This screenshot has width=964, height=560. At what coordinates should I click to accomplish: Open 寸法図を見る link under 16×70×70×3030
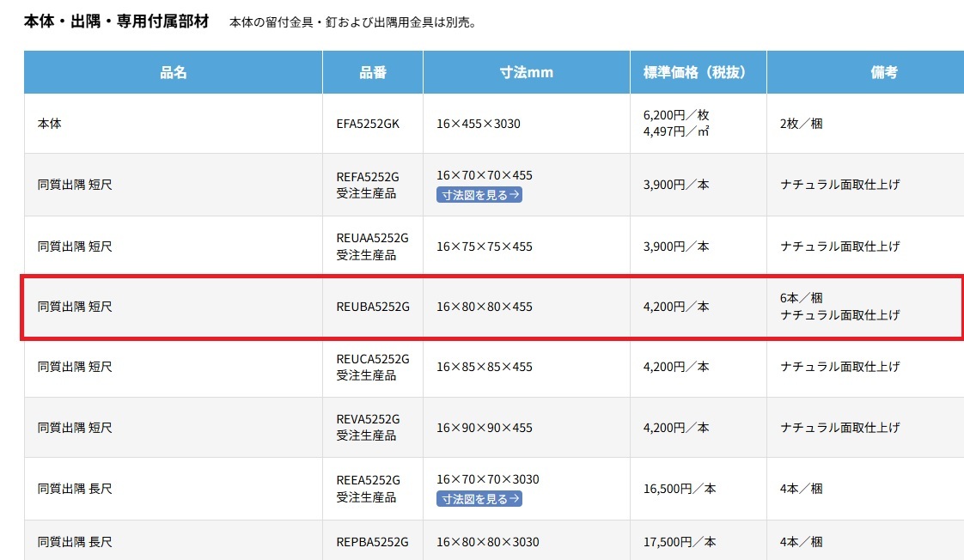(x=479, y=499)
